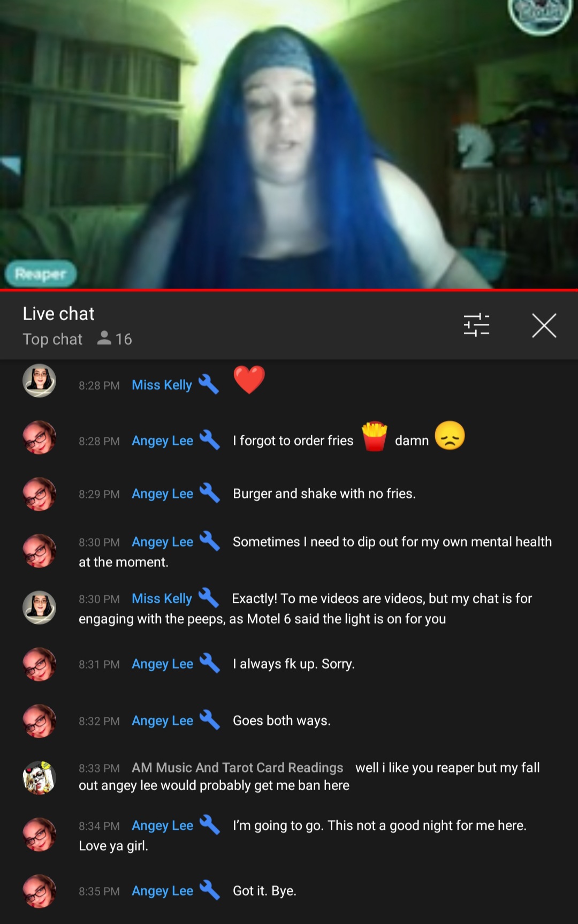Tap the Reaper name badge on video
Screen dimensions: 578x924
(41, 274)
